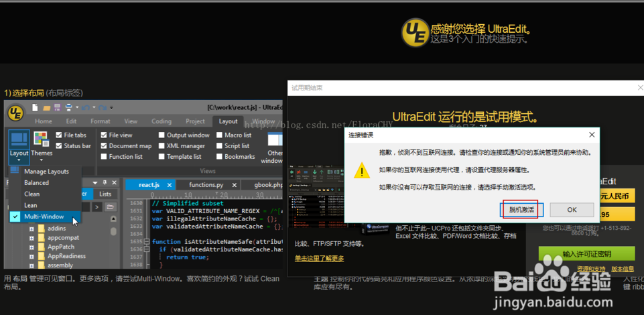The width and height of the screenshot is (644, 315).
Task: Click the large Layout icon in the ribbon
Action: tap(19, 139)
